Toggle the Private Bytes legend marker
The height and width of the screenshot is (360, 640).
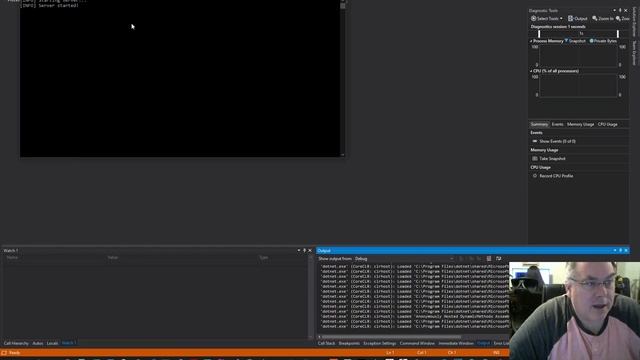[x=591, y=41]
